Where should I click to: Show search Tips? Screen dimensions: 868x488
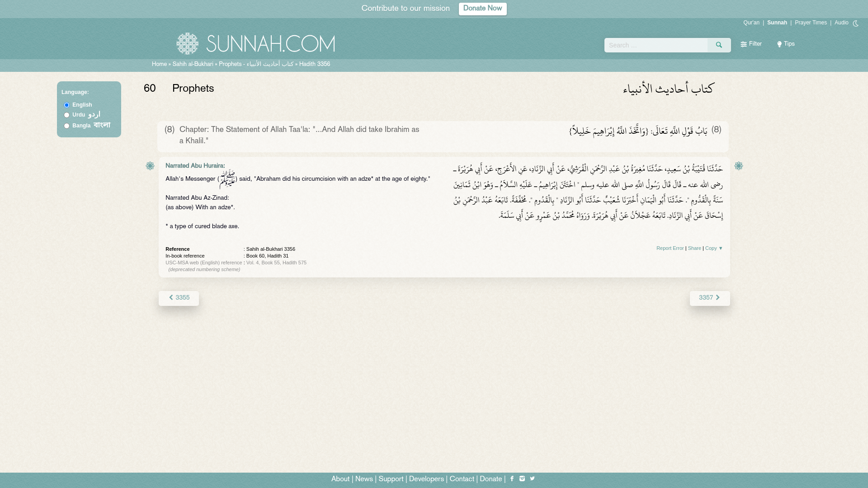click(x=786, y=44)
